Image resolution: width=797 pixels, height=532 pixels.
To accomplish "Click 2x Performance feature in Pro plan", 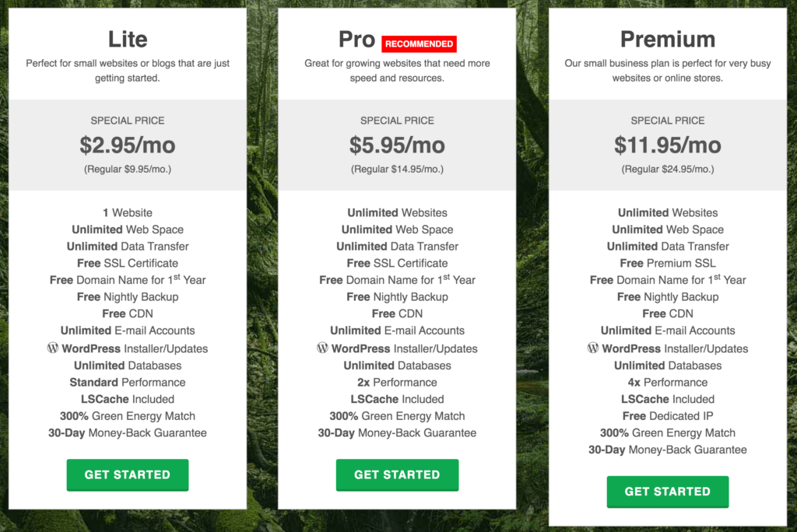I will [397, 383].
